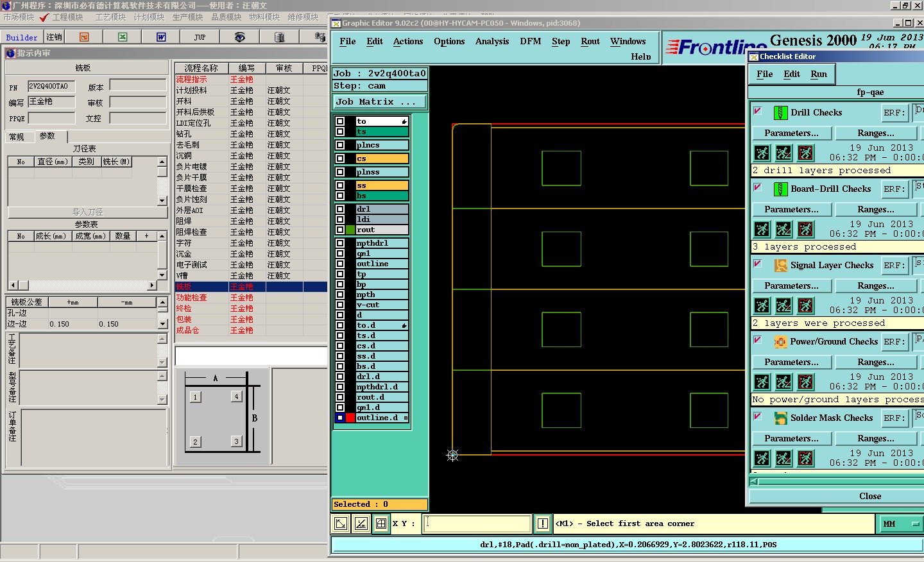
Task: Open the Job Matrix dropdown button
Action: click(379, 102)
